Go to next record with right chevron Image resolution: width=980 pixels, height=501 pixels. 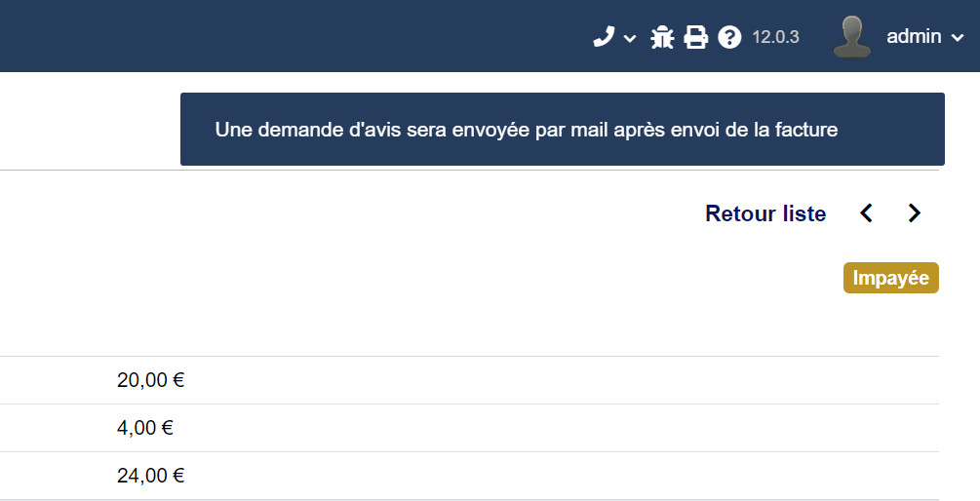pyautogui.click(x=915, y=213)
